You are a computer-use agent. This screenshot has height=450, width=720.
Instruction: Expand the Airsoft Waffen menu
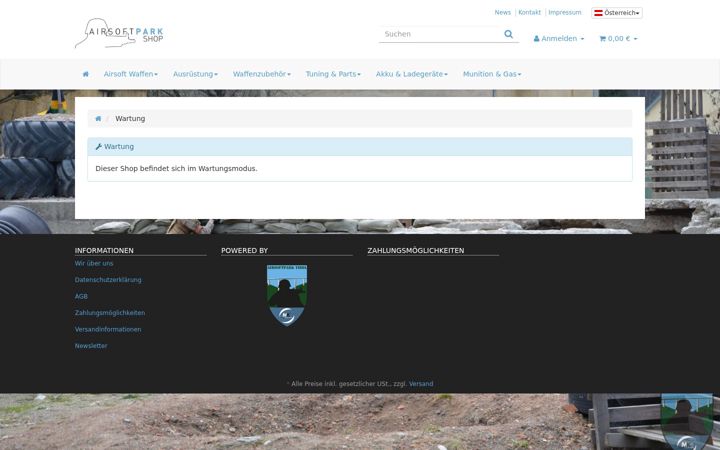(130, 74)
